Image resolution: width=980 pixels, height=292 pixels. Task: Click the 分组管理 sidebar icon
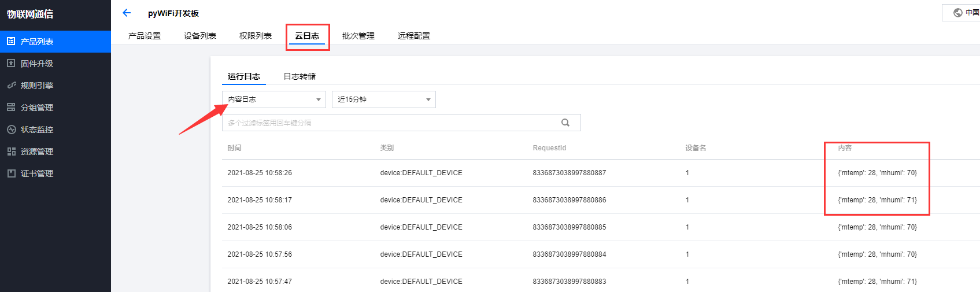(11, 108)
